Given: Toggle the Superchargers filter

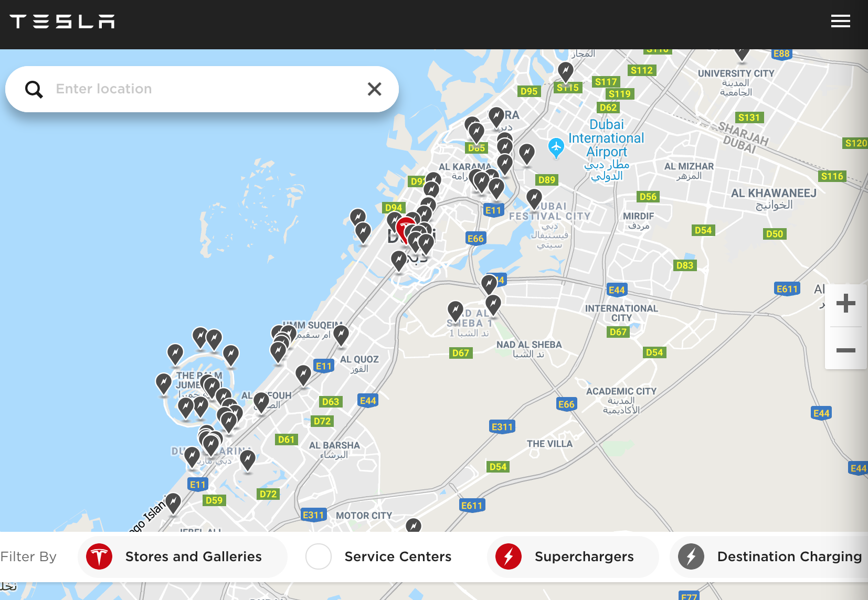Looking at the screenshot, I should (573, 556).
